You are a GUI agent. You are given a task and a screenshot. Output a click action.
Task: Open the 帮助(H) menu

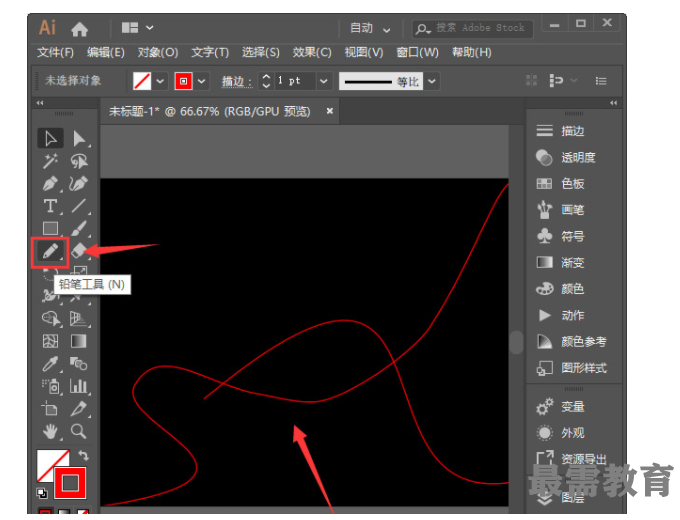tap(471, 52)
